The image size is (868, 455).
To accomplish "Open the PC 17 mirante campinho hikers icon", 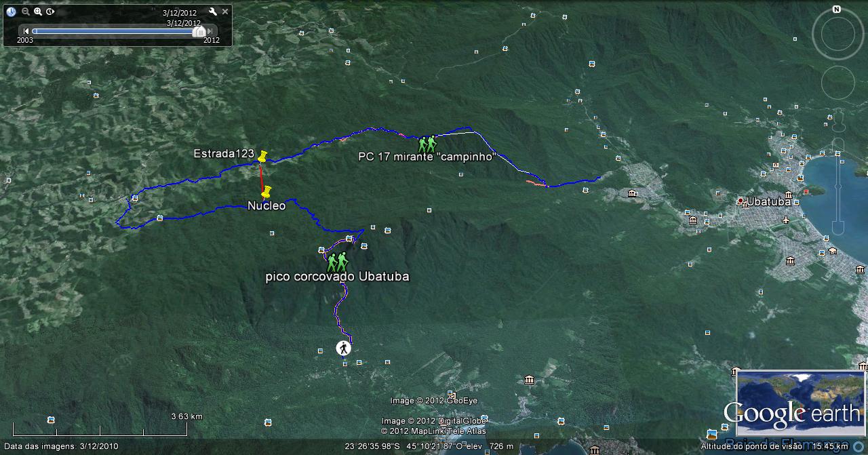I will pos(427,144).
